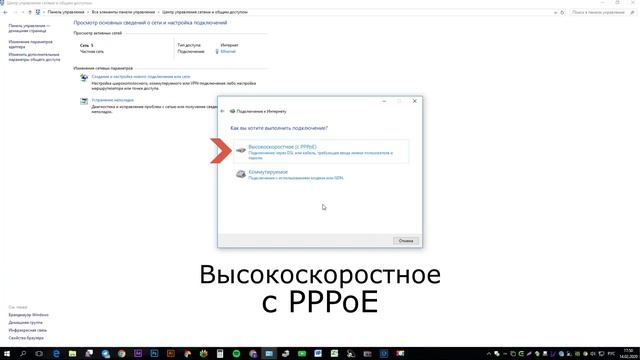
Task: Expand the address bar history dropdown
Action: [555, 13]
